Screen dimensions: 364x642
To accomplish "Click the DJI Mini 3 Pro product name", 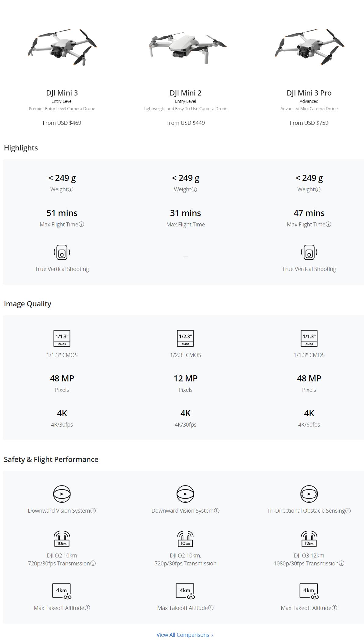I will 309,93.
